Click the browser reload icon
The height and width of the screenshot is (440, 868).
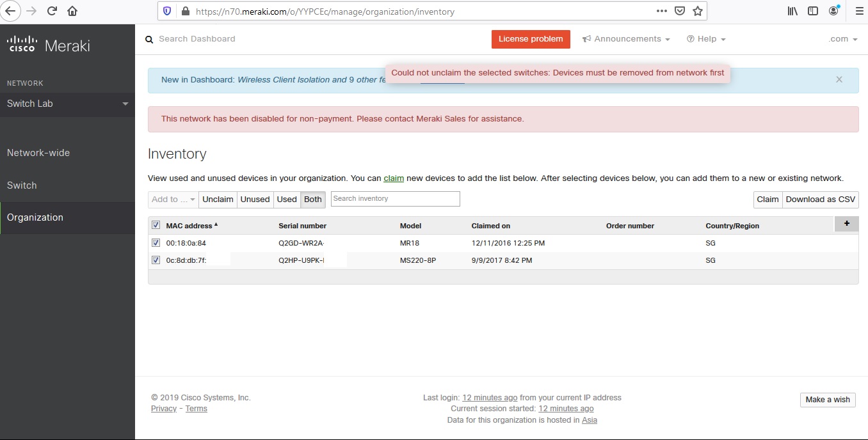tap(52, 10)
